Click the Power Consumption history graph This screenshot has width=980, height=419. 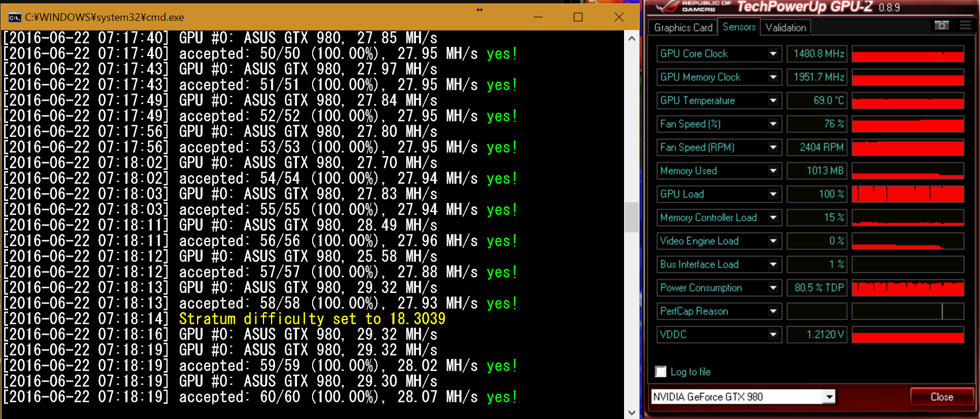pos(908,288)
